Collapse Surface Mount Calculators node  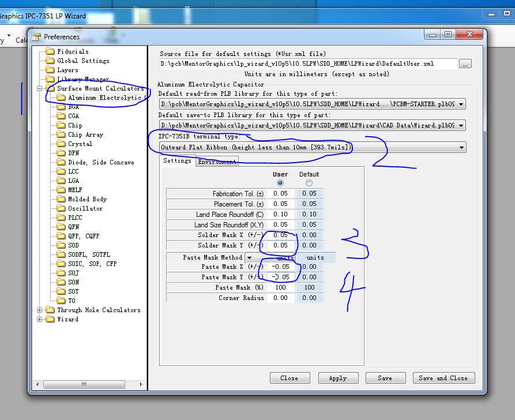39,88
